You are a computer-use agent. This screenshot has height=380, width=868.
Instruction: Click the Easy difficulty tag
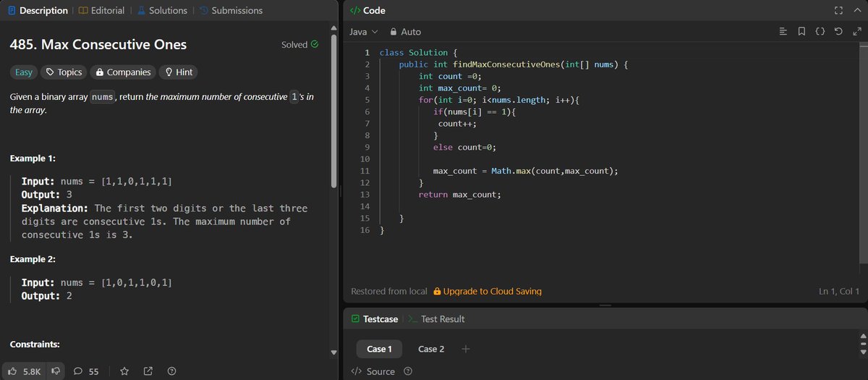tap(24, 72)
